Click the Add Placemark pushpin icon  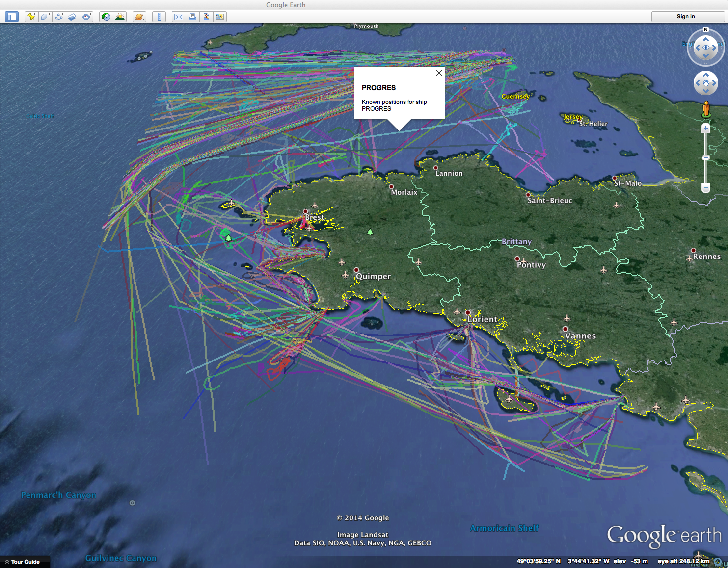(x=31, y=17)
